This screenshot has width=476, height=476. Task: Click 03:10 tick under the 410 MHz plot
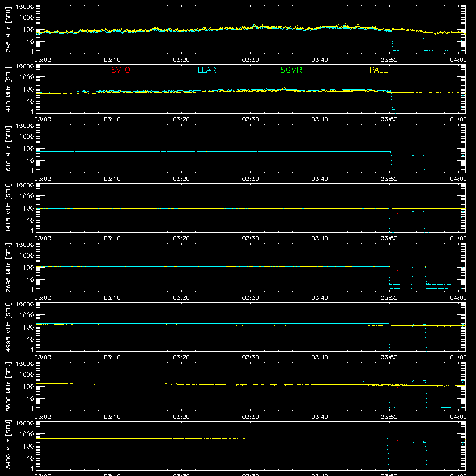coord(112,120)
